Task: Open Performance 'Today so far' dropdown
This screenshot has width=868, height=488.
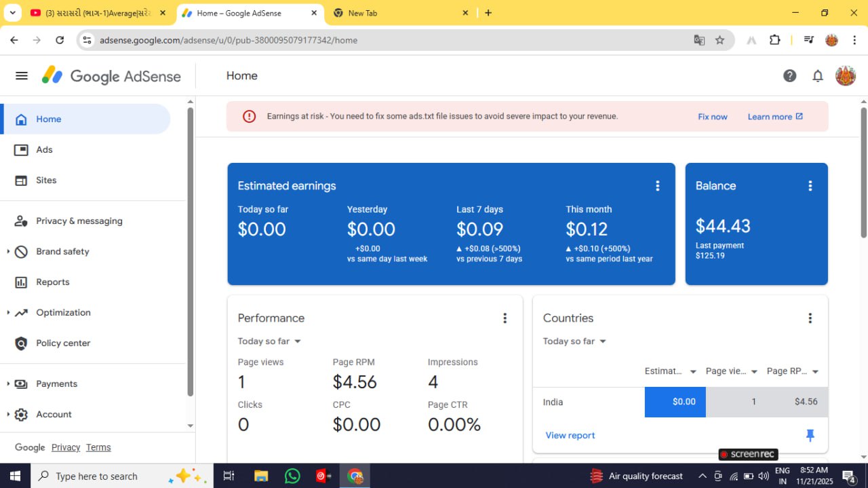Action: pyautogui.click(x=269, y=341)
